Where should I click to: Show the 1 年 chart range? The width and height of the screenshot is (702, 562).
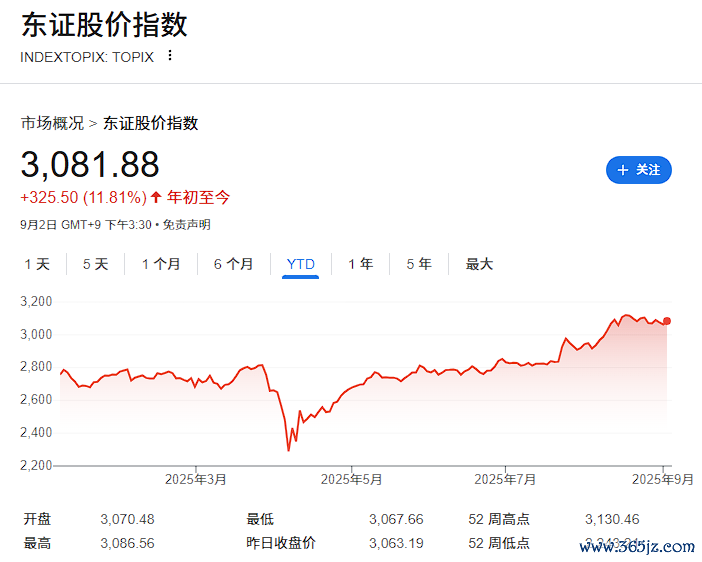[361, 264]
